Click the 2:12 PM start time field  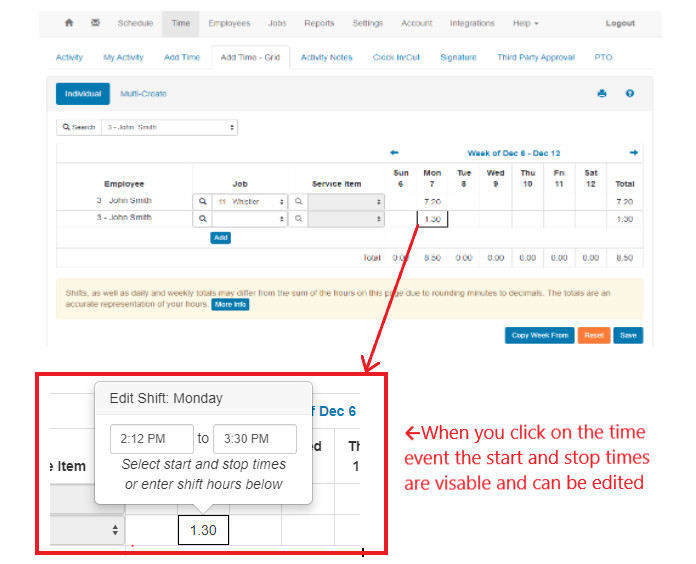(x=152, y=439)
